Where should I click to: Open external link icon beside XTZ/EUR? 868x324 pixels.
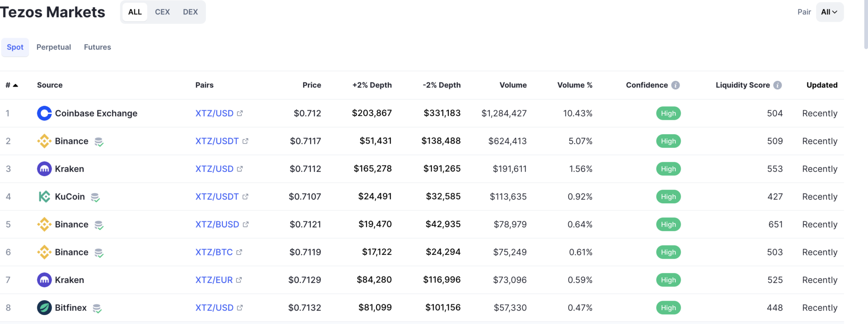coord(239,280)
